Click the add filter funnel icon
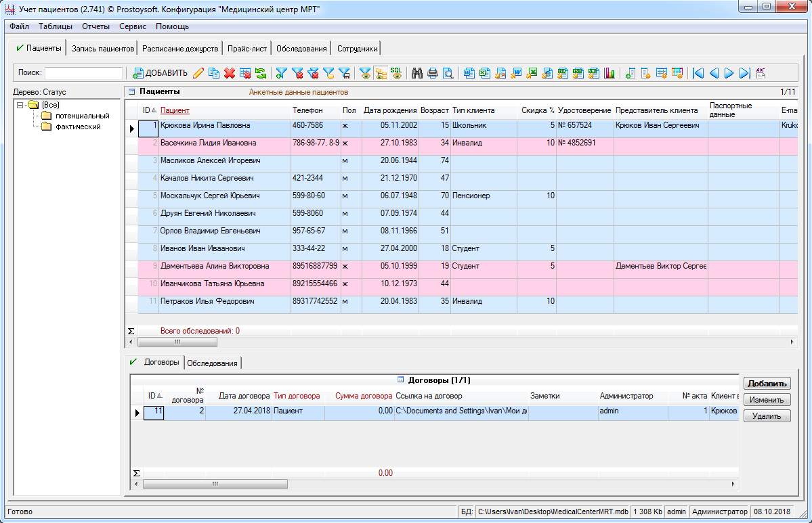Image resolution: width=812 pixels, height=523 pixels. (x=281, y=73)
